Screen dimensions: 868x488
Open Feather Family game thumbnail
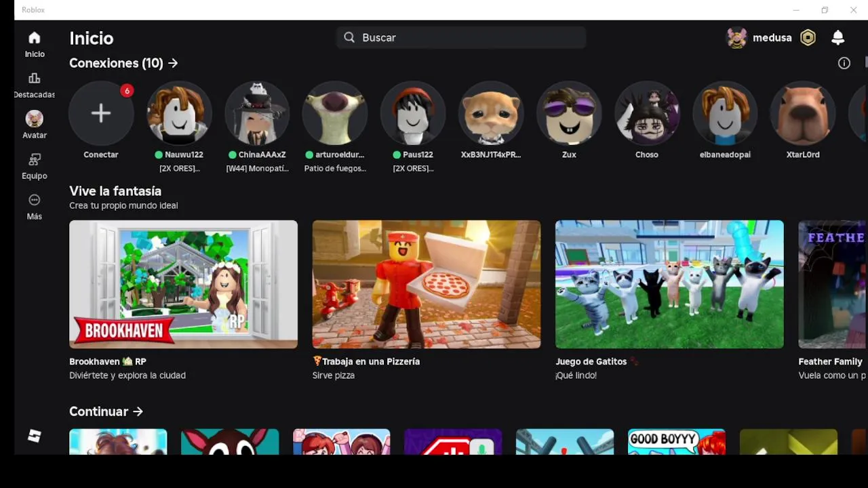coord(833,284)
